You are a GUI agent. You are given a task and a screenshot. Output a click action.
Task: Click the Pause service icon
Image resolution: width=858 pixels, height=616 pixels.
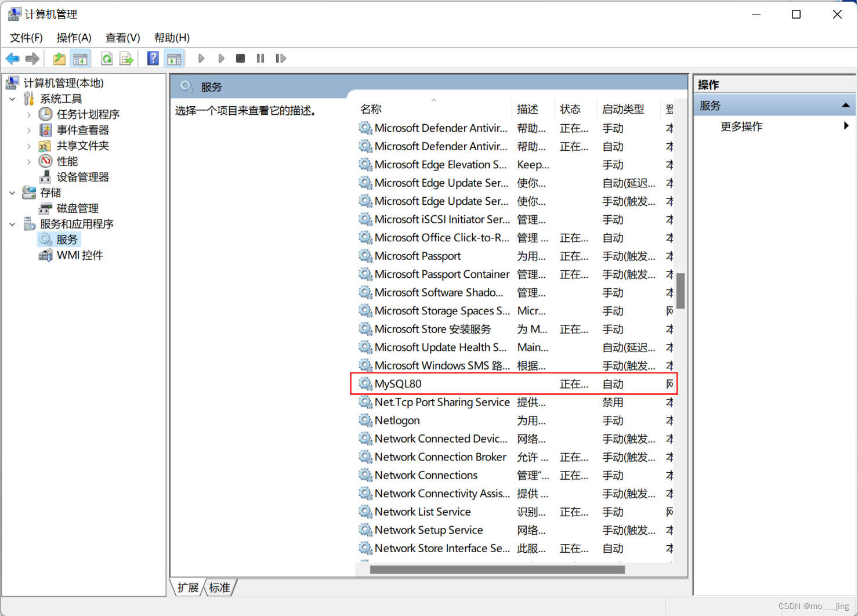[260, 59]
